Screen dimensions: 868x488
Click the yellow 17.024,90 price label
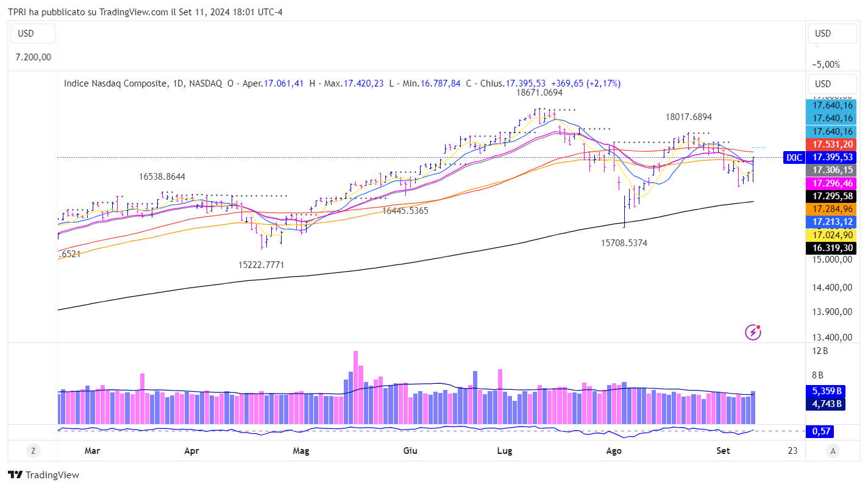point(832,235)
